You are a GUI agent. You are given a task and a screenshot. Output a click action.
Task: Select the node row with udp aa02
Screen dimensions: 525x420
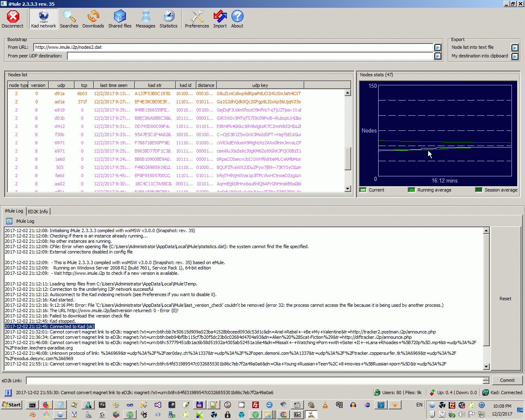tap(176, 184)
